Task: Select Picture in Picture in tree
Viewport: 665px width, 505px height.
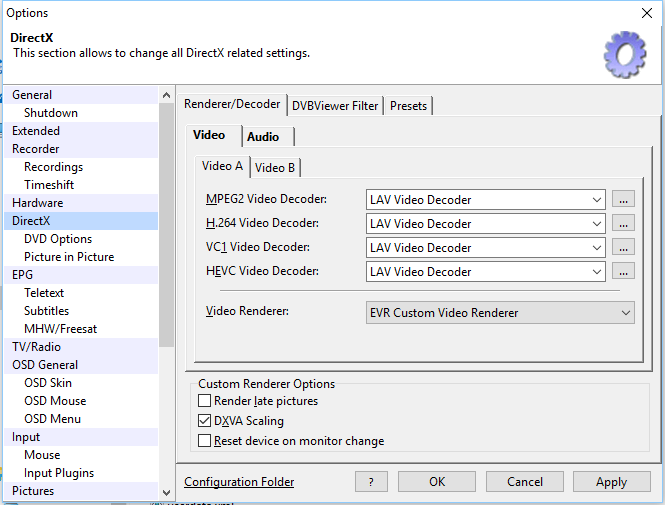Action: pyautogui.click(x=69, y=257)
